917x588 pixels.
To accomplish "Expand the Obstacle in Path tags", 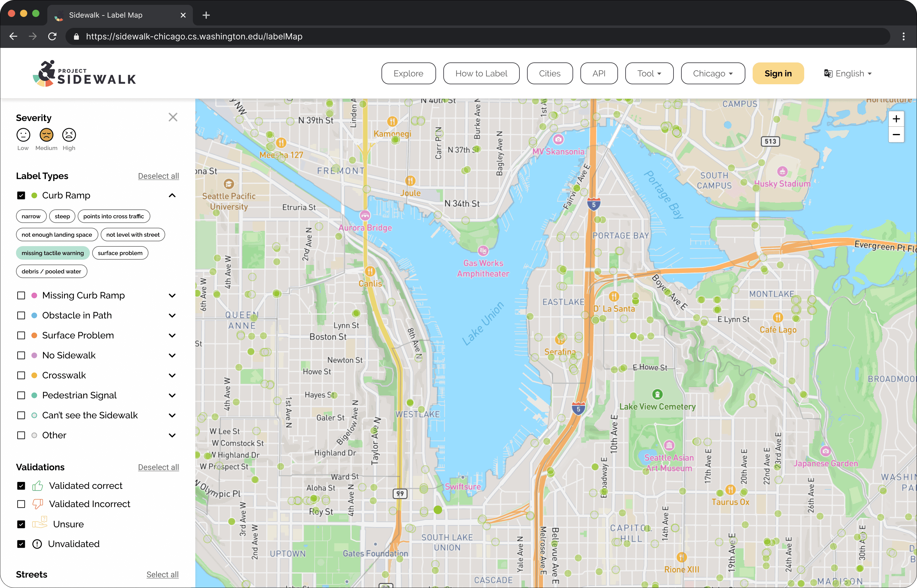I will (x=172, y=316).
